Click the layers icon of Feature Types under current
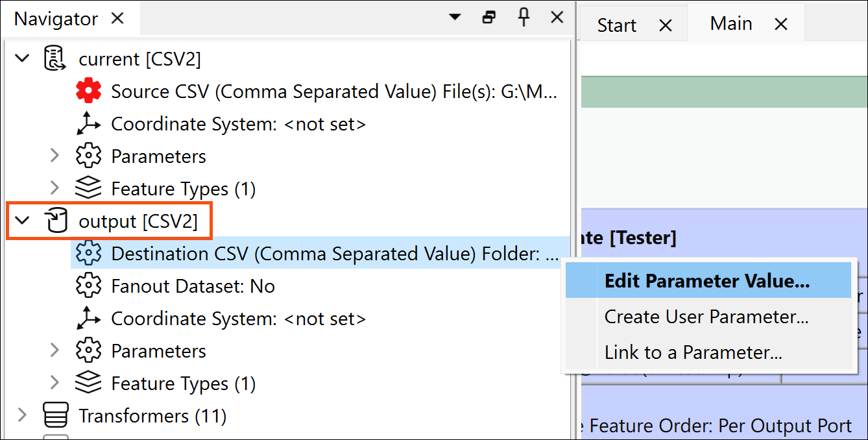Viewport: 868px width, 440px height. [88, 188]
